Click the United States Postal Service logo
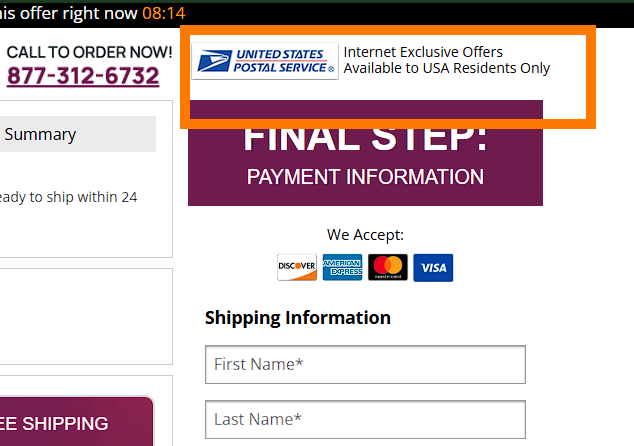 pos(265,61)
